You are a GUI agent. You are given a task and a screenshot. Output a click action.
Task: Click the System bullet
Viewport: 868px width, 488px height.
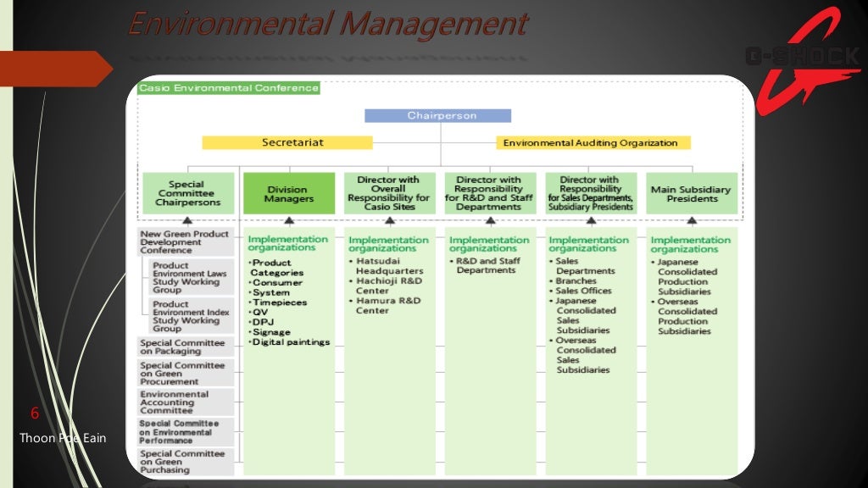(x=269, y=292)
